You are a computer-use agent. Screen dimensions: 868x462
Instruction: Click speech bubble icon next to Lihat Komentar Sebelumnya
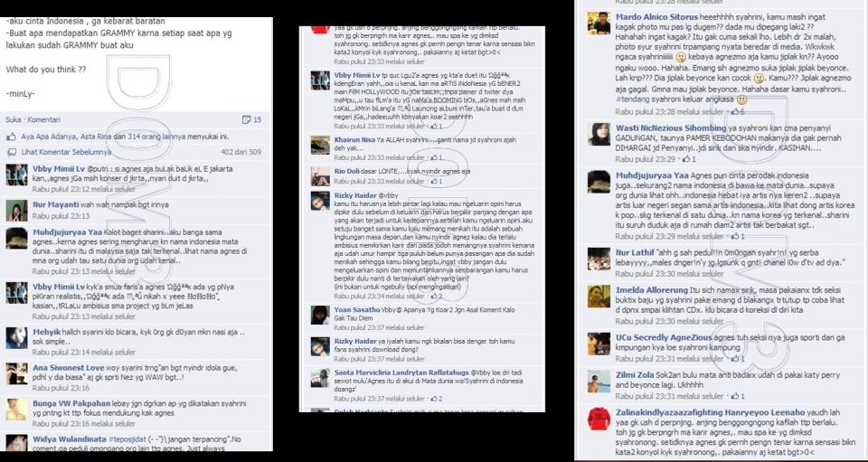12,152
